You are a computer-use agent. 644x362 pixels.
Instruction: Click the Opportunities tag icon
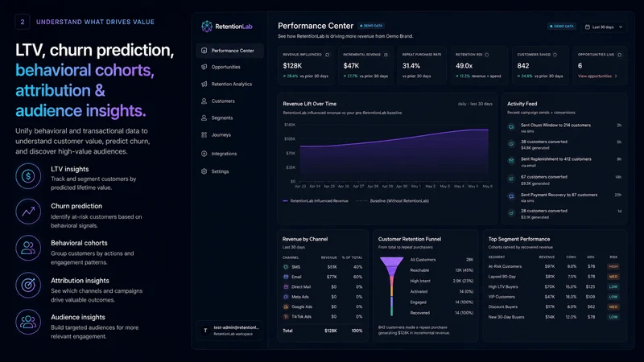coord(204,67)
